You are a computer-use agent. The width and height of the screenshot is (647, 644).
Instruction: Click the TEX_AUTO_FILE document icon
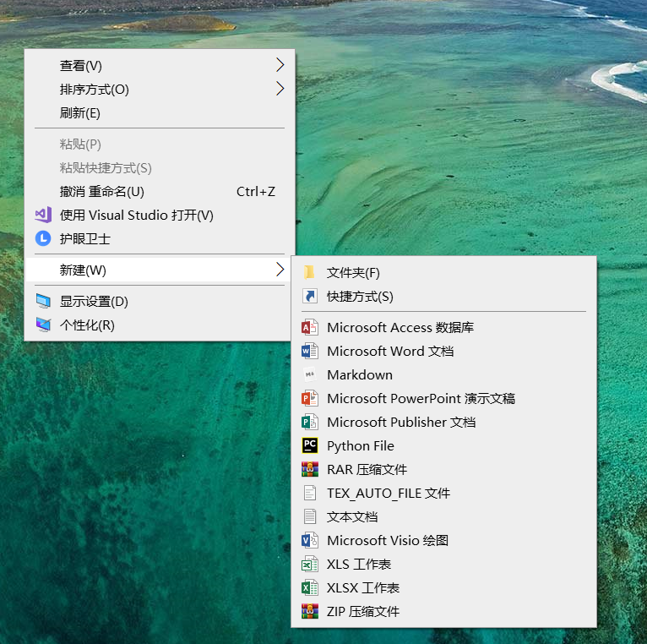tap(309, 493)
